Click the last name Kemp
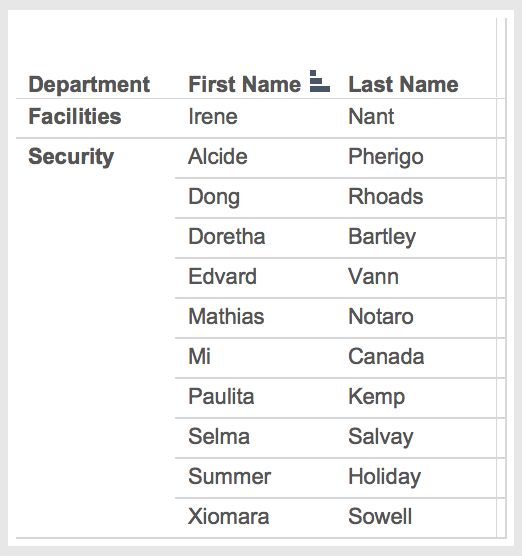 [x=377, y=397]
